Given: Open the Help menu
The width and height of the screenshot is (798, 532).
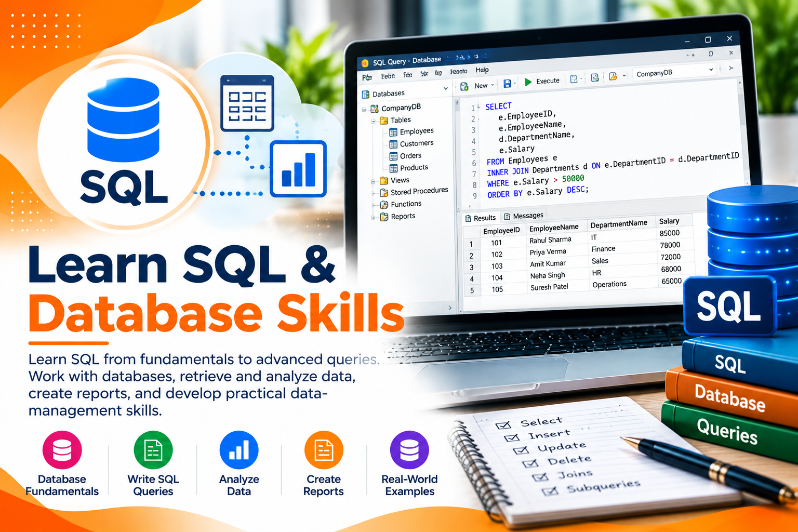Looking at the screenshot, I should coord(482,70).
